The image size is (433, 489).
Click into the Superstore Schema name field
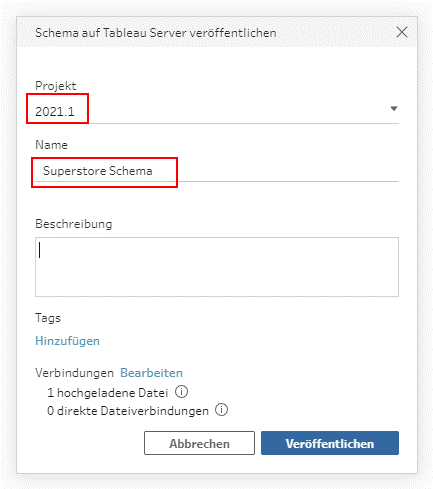(x=217, y=171)
